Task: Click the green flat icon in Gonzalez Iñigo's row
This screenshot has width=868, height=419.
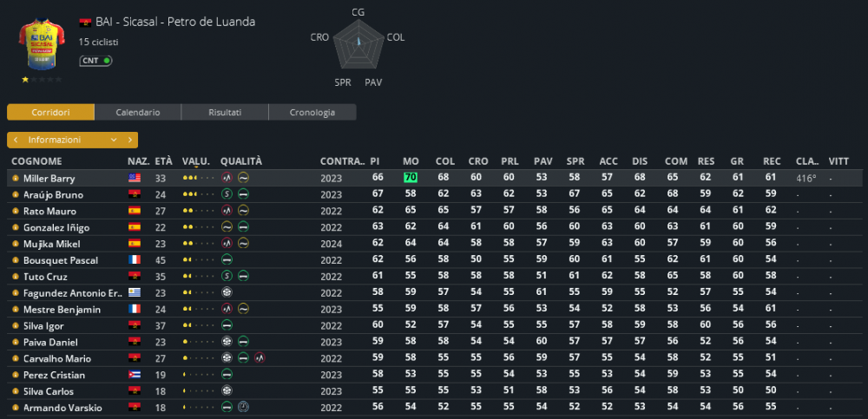Action: click(243, 227)
